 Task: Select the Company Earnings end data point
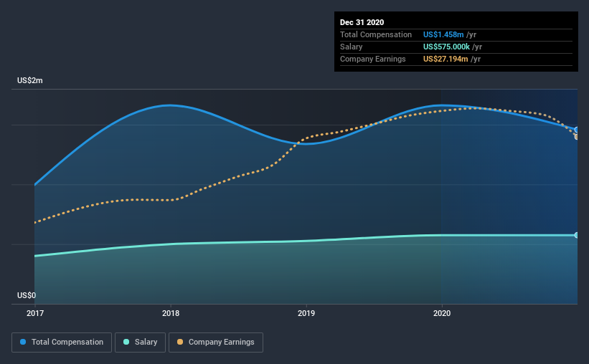[577, 137]
